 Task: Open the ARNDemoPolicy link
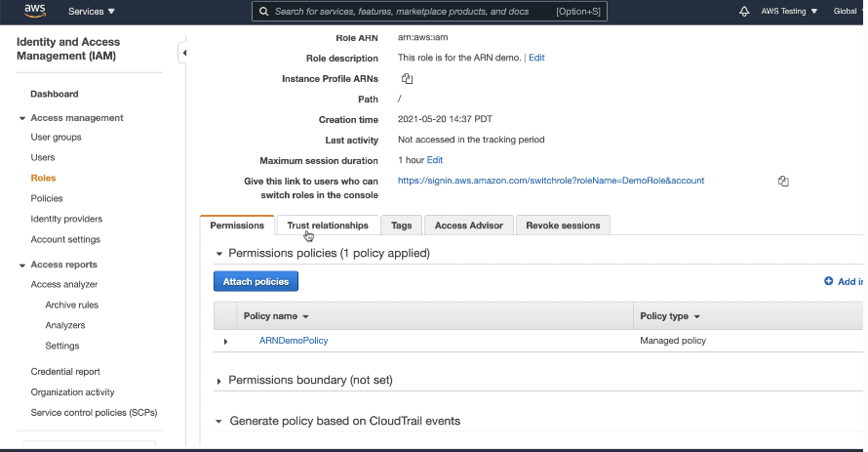point(294,341)
